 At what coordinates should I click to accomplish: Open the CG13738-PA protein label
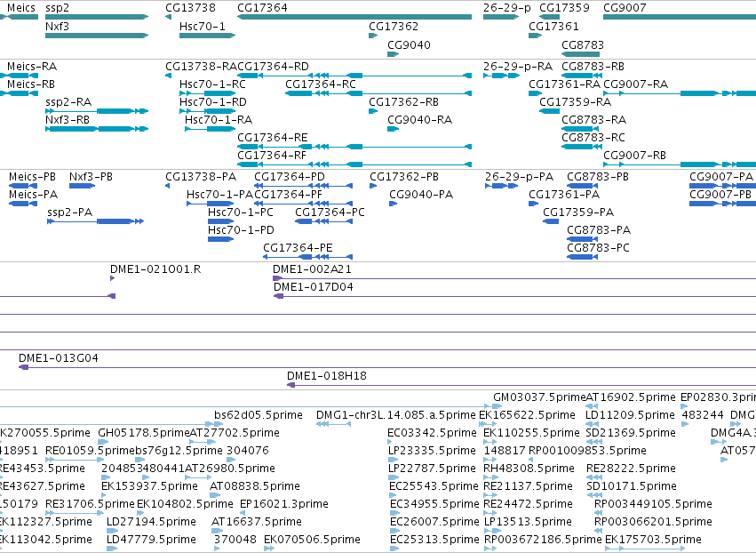click(201, 177)
